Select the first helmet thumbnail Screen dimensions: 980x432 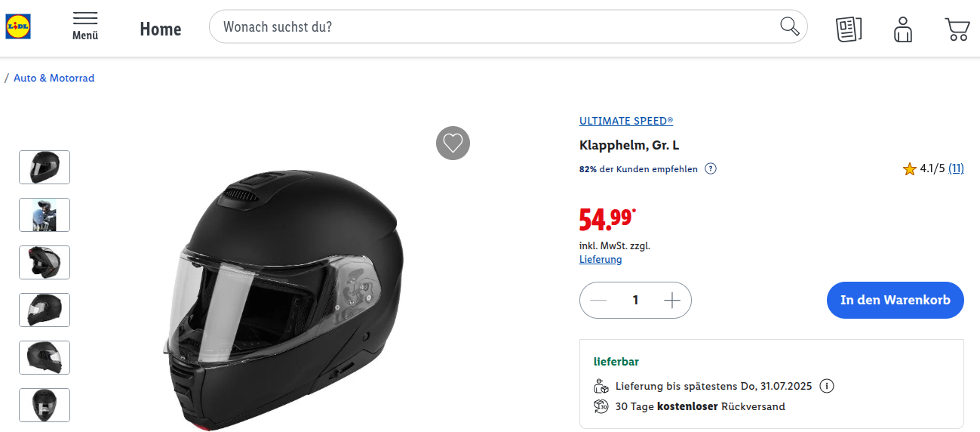45,167
